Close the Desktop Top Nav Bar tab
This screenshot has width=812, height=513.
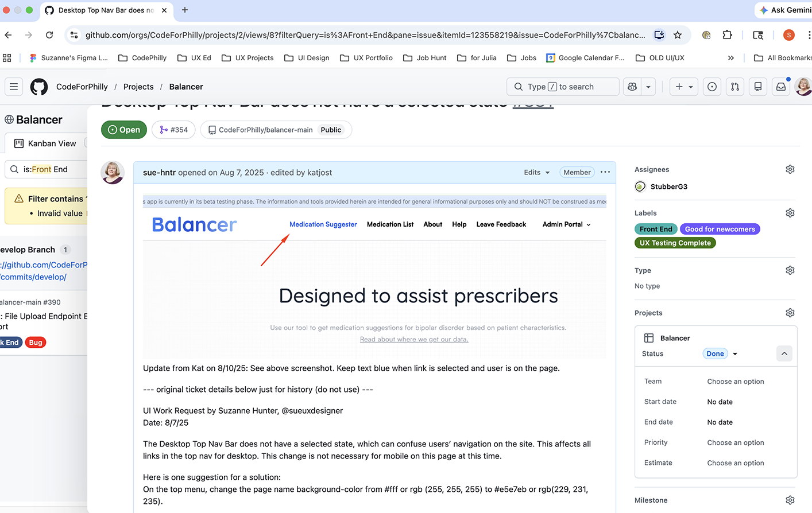pyautogui.click(x=164, y=10)
